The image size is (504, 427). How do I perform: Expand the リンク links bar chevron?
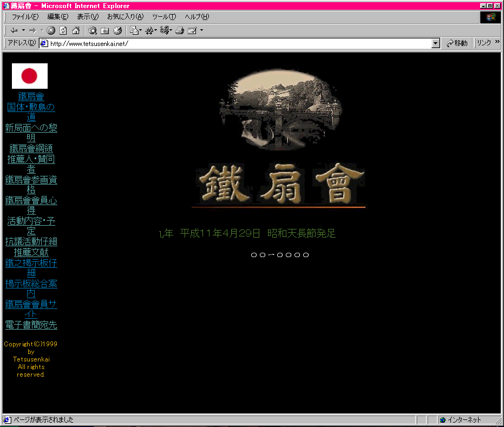tap(497, 42)
